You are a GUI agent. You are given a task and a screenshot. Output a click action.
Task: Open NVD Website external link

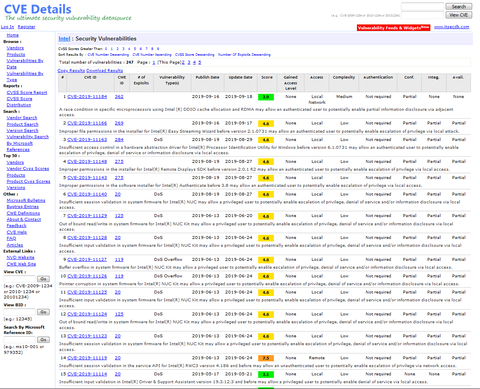coord(20,258)
